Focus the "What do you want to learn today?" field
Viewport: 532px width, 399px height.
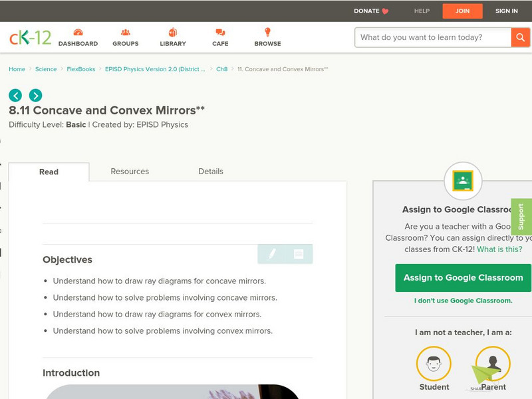click(x=432, y=37)
